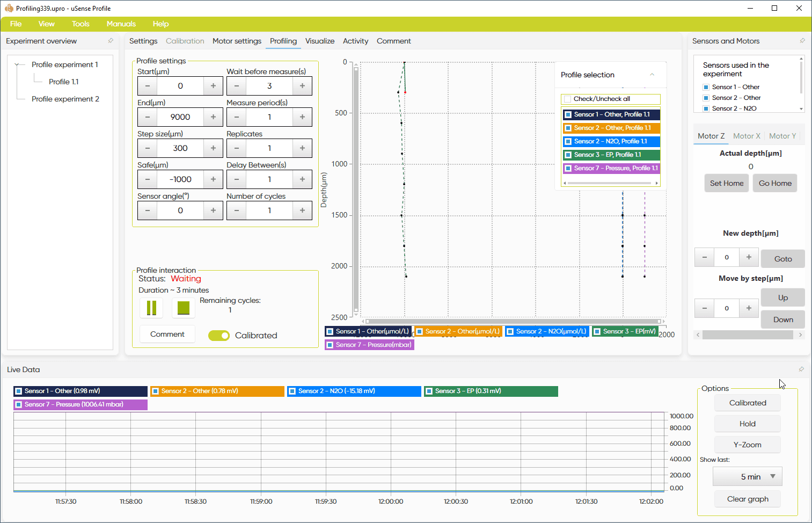Image resolution: width=812 pixels, height=523 pixels.
Task: Toggle Sensor 7 - Pressure, Profile 1.1 checkbox
Action: 568,168
